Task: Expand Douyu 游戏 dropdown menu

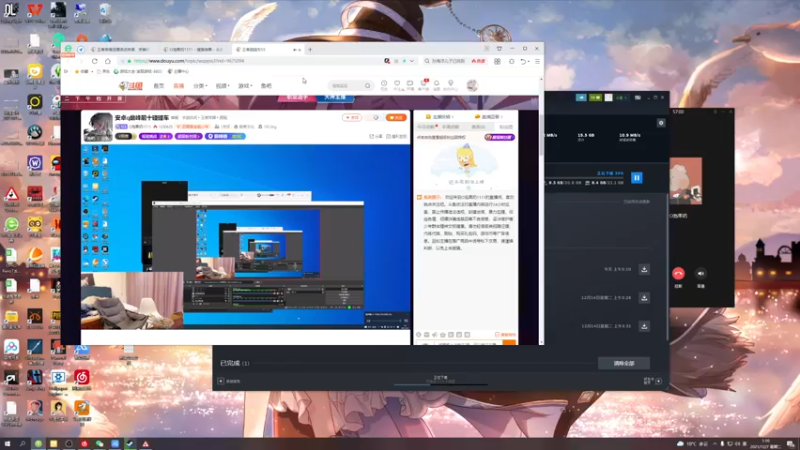Action: click(245, 86)
